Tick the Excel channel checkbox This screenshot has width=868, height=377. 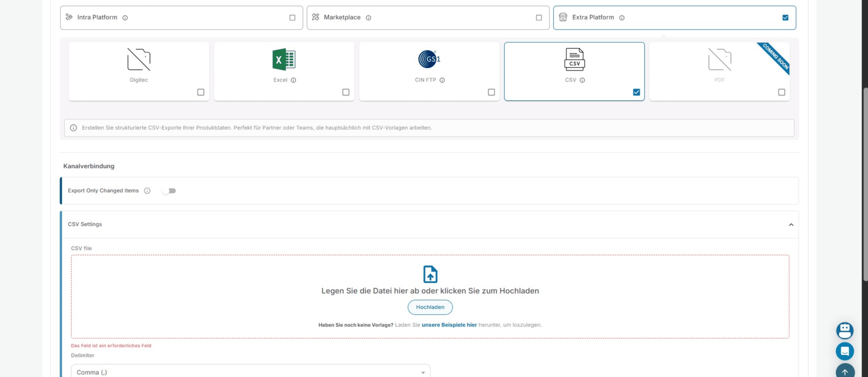[x=346, y=92]
